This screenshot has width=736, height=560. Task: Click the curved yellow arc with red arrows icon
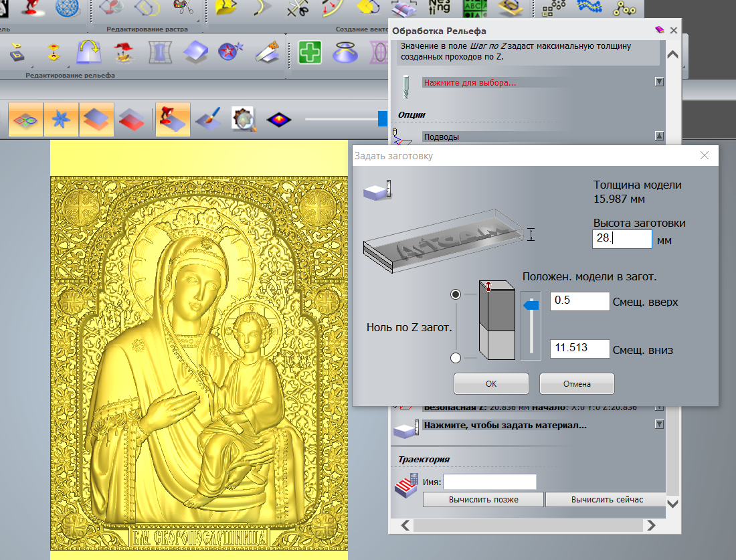[333, 8]
